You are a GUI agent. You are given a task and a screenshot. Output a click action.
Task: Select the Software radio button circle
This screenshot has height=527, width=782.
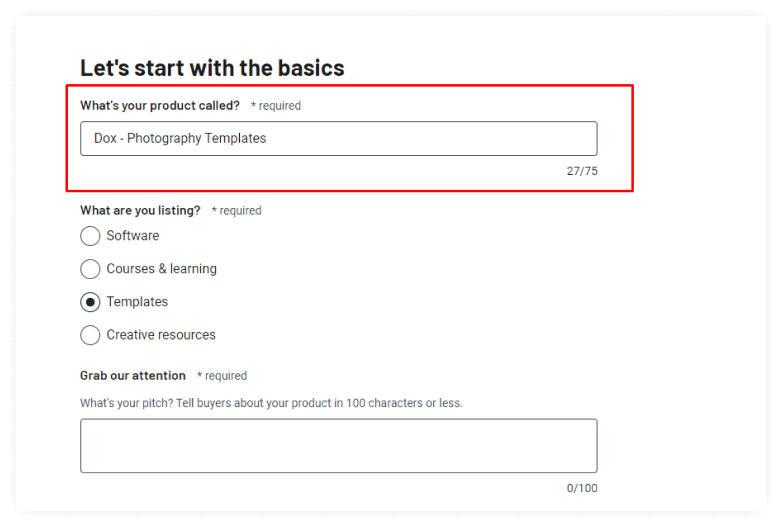[x=90, y=236]
